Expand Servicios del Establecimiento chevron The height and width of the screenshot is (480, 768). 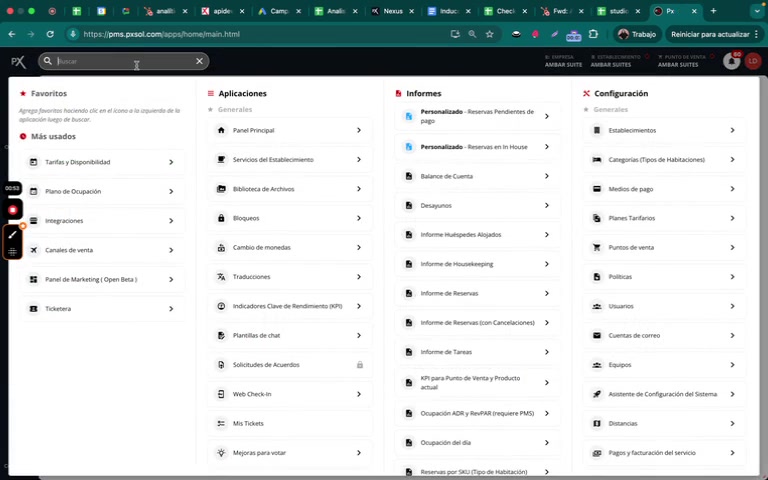(359, 160)
